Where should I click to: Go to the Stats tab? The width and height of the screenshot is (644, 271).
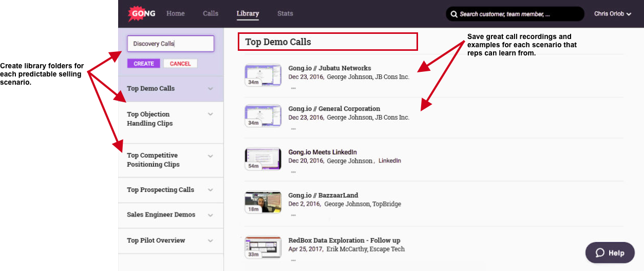285,13
